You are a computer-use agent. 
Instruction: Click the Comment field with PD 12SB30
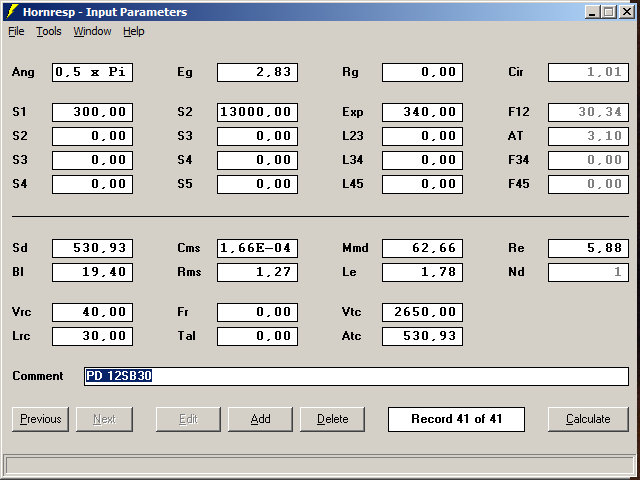pos(356,376)
